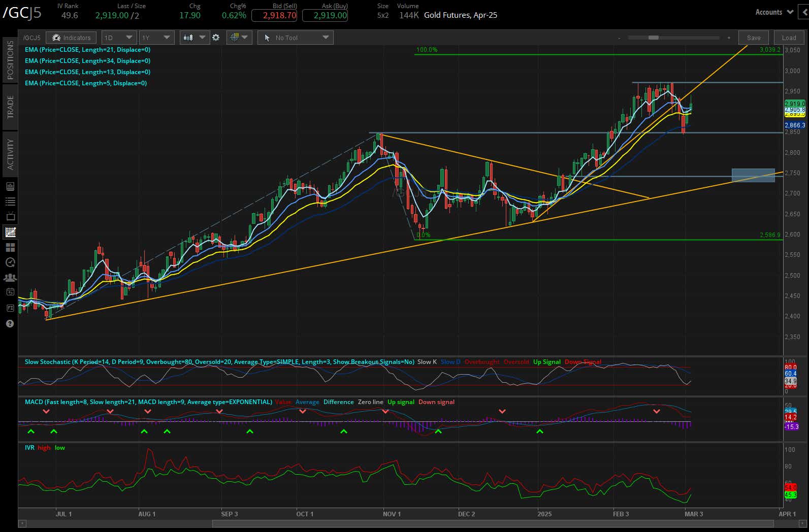Open the live TV icon in sidebar
This screenshot has width=809, height=532.
coord(10,217)
